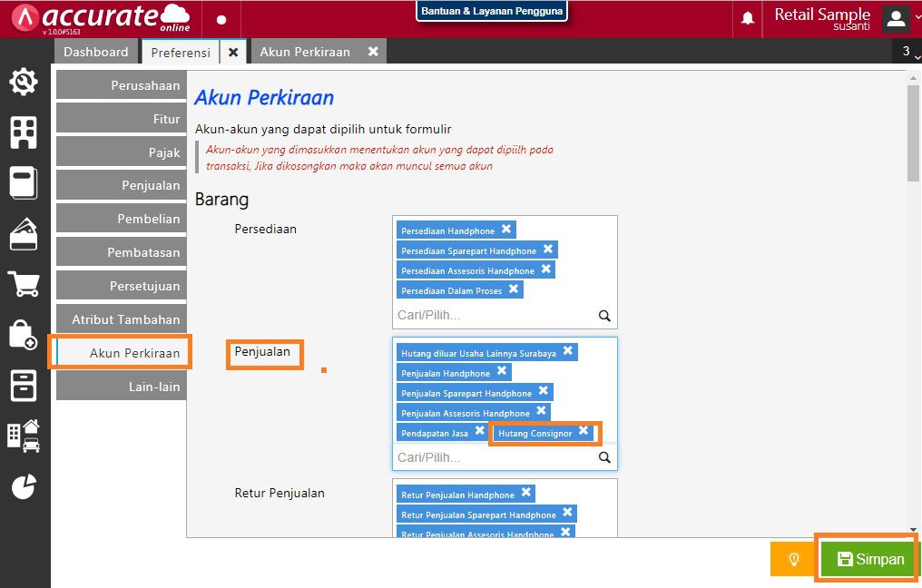This screenshot has width=922, height=588.
Task: Open the settings gear-wrench sidebar module
Action: pyautogui.click(x=24, y=83)
